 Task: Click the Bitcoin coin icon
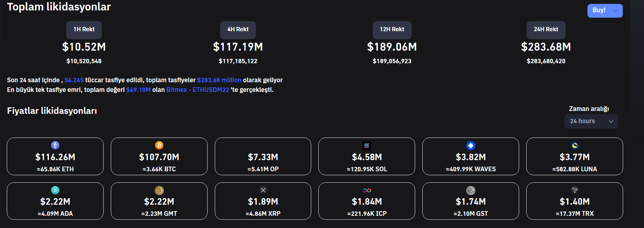(159, 145)
